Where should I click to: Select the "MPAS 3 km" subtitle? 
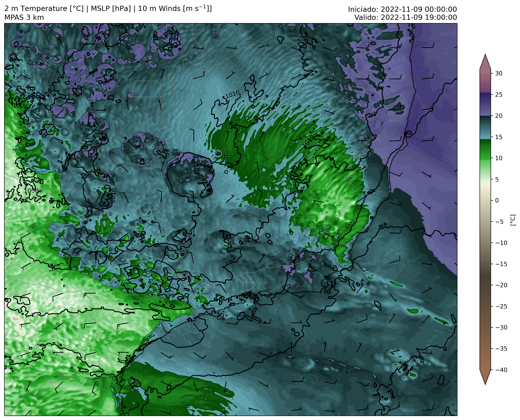click(x=24, y=17)
